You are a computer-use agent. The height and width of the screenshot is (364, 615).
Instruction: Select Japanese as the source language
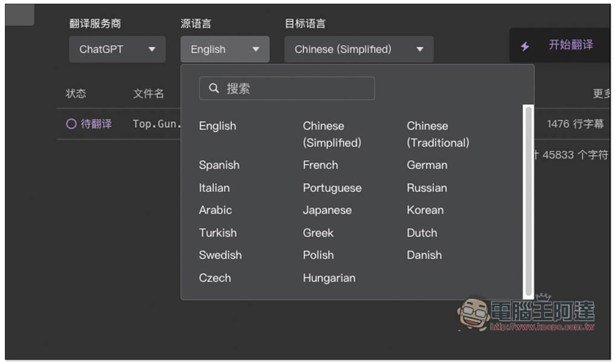[327, 210]
